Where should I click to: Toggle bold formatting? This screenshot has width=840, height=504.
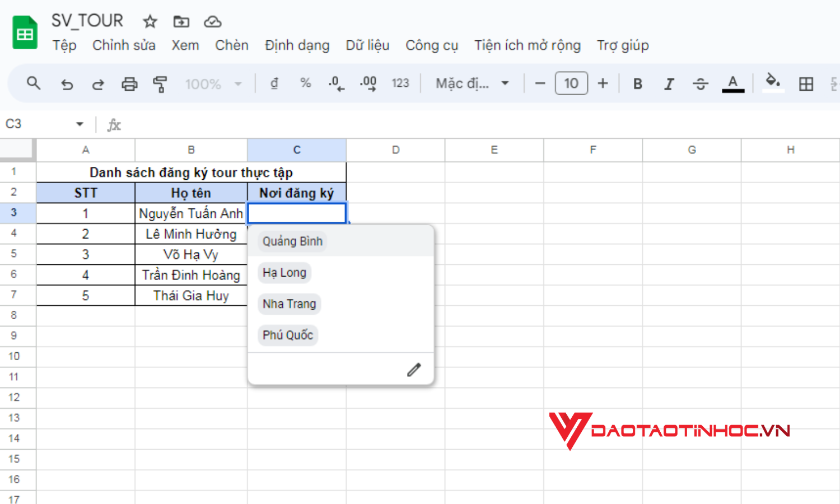(637, 84)
